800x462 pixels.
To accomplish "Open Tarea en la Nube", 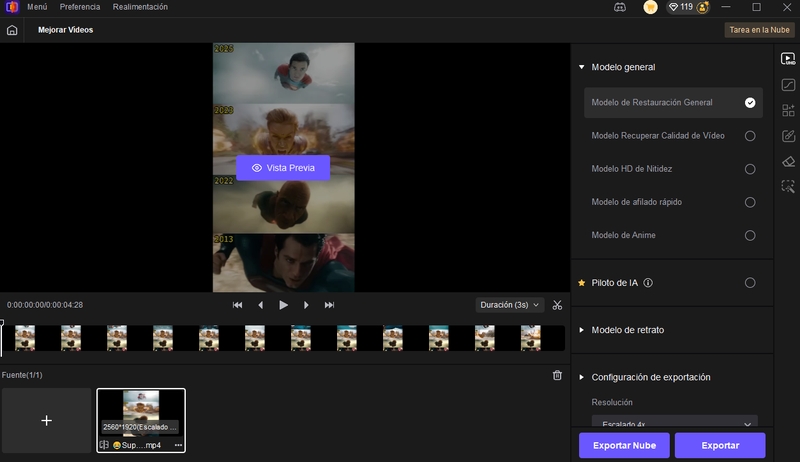I will (759, 30).
